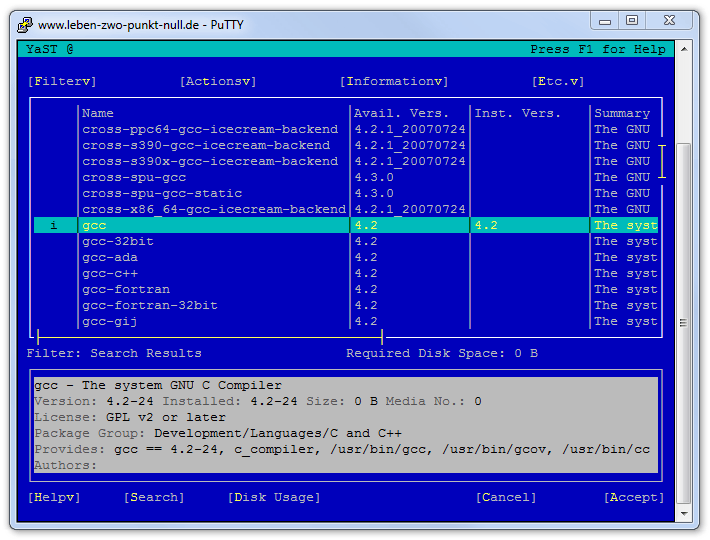
Task: Click the Accept button
Action: tap(634, 497)
